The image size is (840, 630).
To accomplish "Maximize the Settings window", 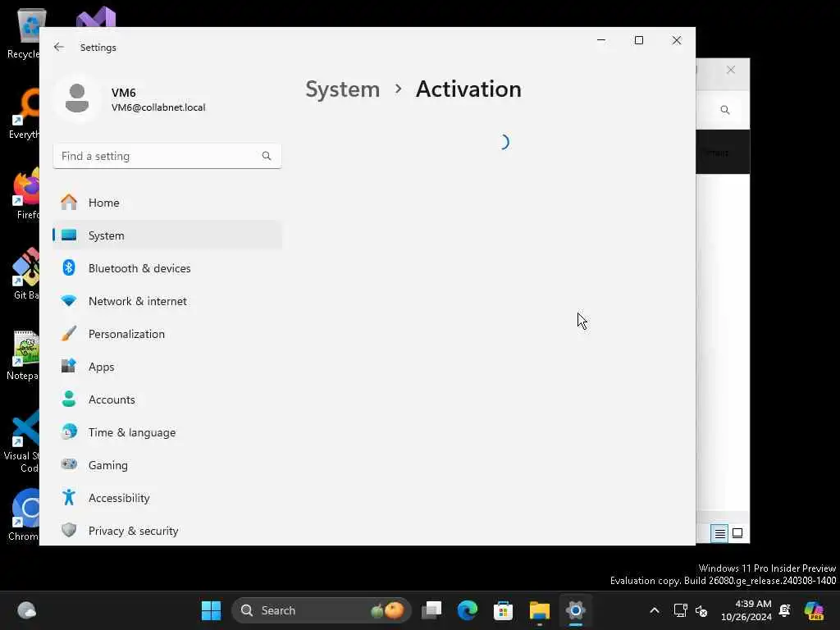I will [638, 40].
